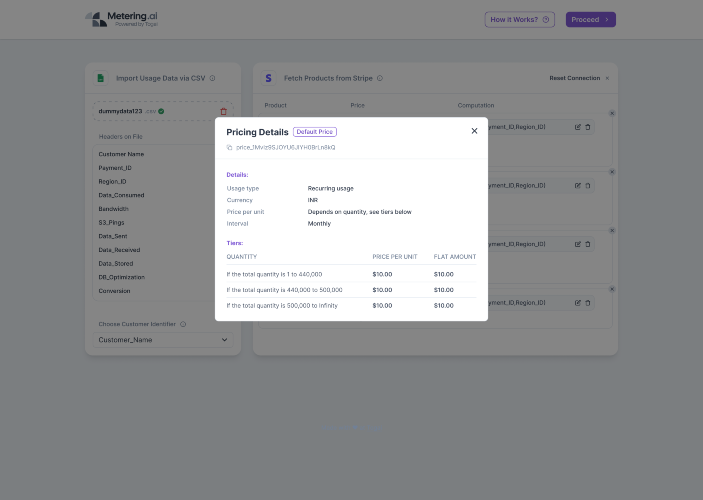Select the Data_Consumed header
Screen dimensions: 703x500
(x=121, y=196)
